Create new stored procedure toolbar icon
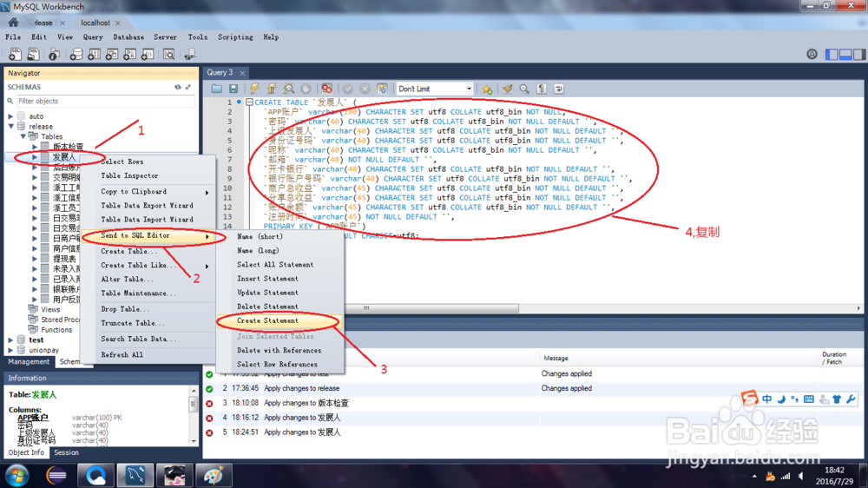The image size is (868, 488). click(129, 55)
